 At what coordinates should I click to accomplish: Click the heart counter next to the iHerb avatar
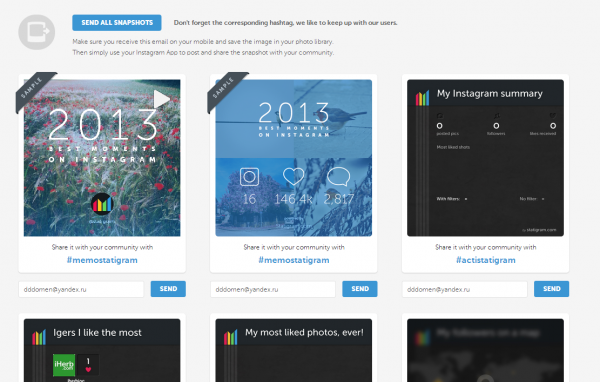click(88, 365)
